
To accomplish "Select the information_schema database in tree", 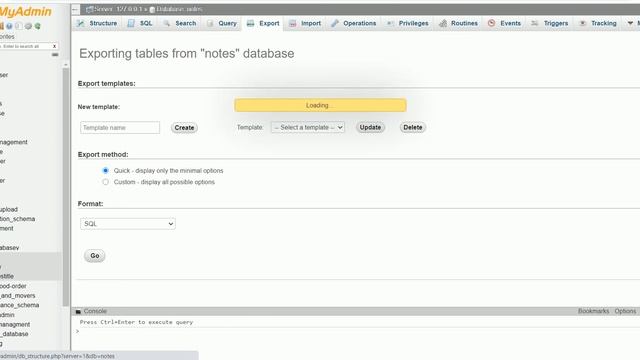I will [x=18, y=219].
